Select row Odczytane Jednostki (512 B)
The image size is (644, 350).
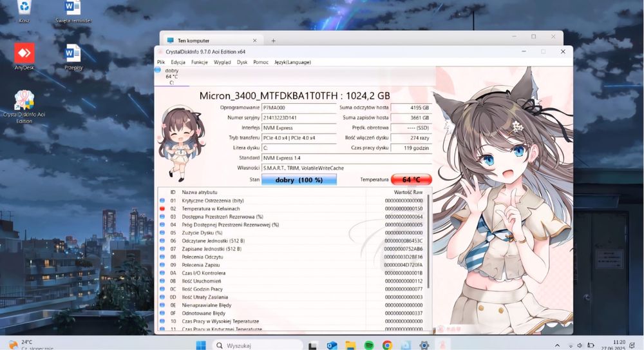tap(292, 241)
